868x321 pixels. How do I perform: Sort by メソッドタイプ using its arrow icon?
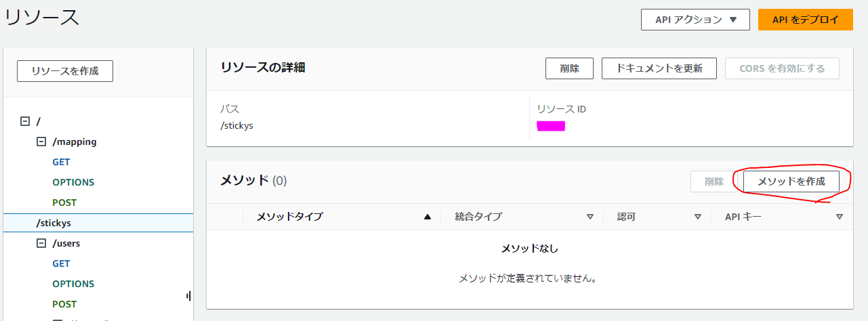pos(428,217)
